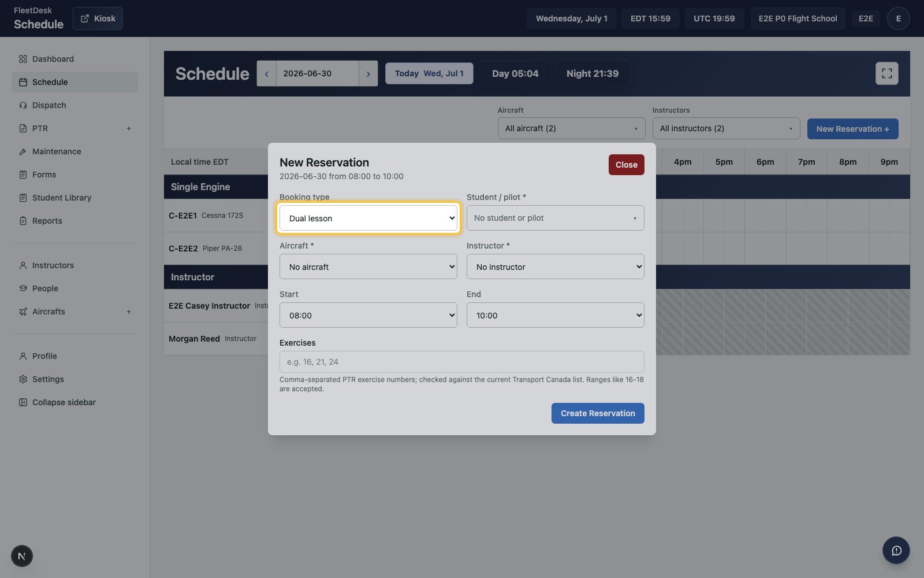Open the All instructors filter dropdown

(x=726, y=128)
